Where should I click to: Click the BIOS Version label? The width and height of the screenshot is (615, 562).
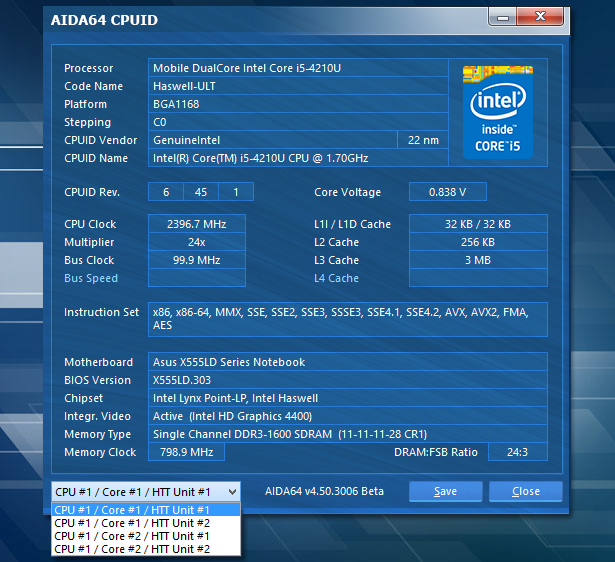click(98, 380)
